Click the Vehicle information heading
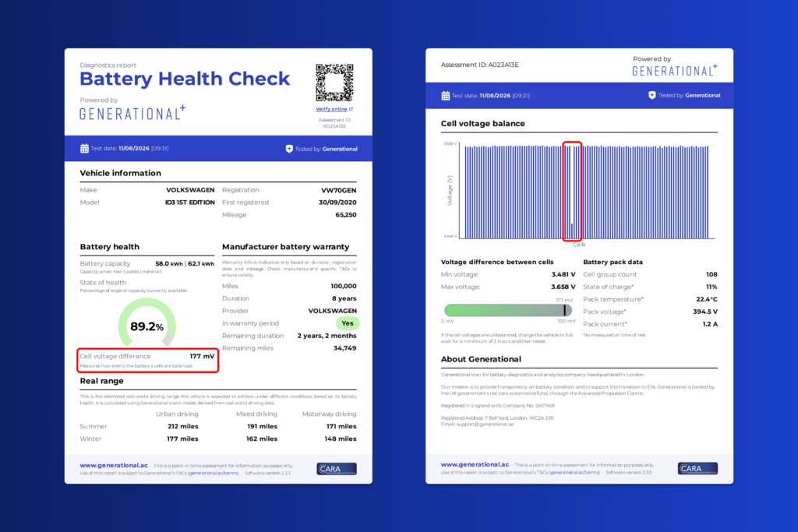798x532 pixels. coord(121,173)
